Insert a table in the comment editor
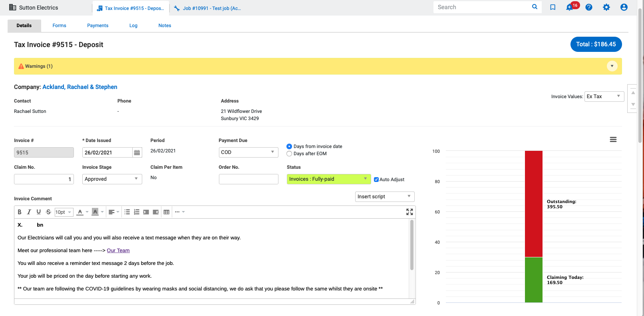 [x=167, y=212]
